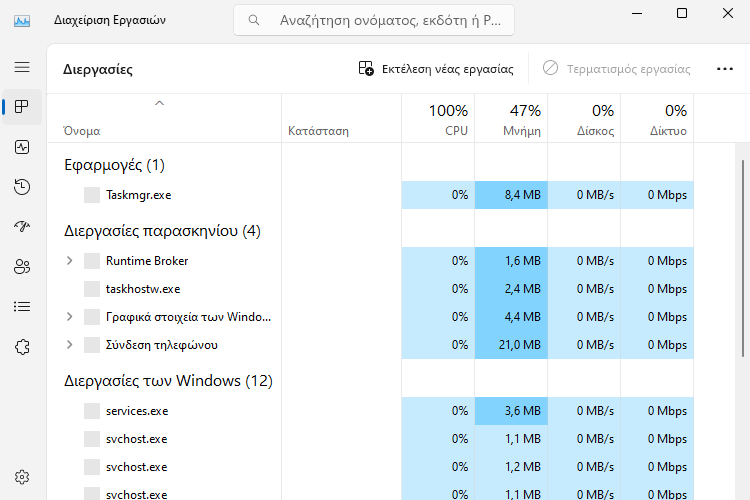750x500 pixels.
Task: Expand the Σύνδεση τηλεφώνου process
Action: point(69,345)
